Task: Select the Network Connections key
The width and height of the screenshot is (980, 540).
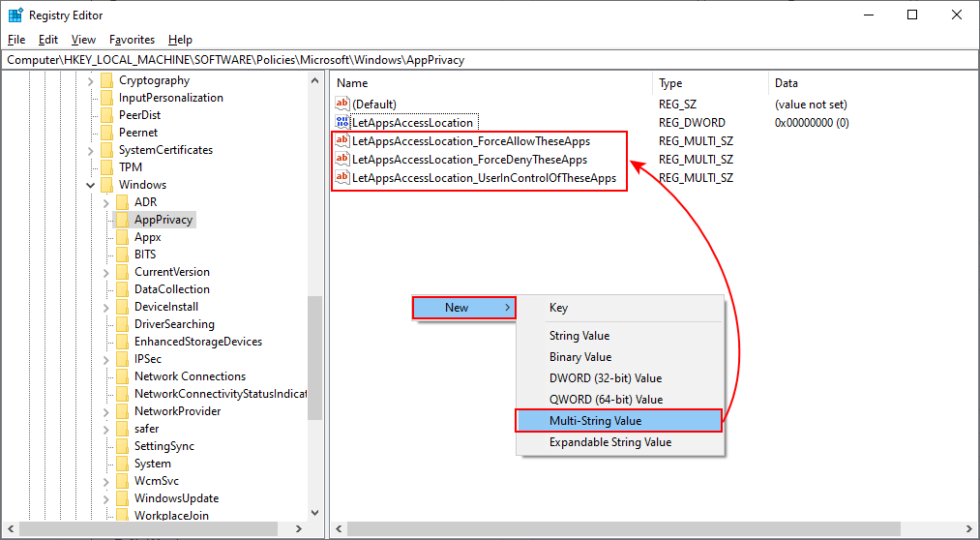Action: coord(190,376)
